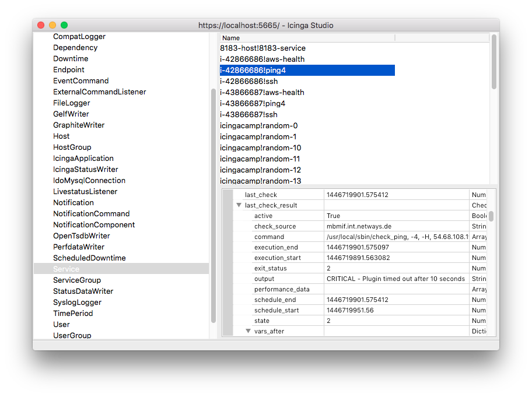Click selected i-42866686!ping4 row
Screen dimensions: 532x397
pos(307,70)
